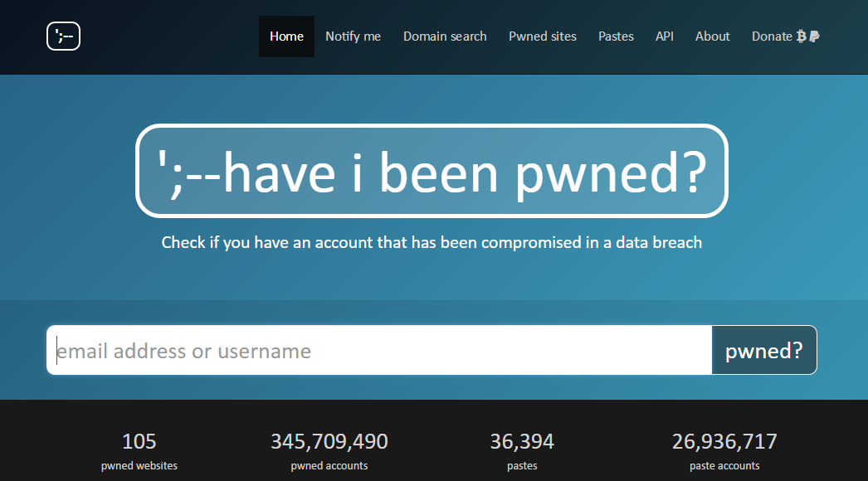The height and width of the screenshot is (481, 868).
Task: Click the PayPal icon beside Donate
Action: tap(814, 36)
